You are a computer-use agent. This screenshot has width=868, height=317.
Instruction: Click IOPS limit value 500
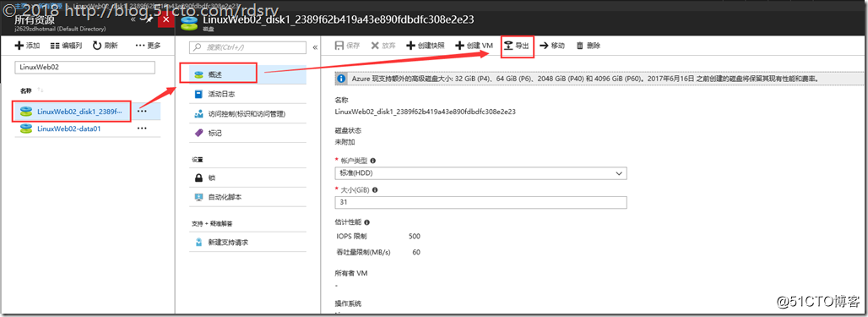[x=414, y=236]
